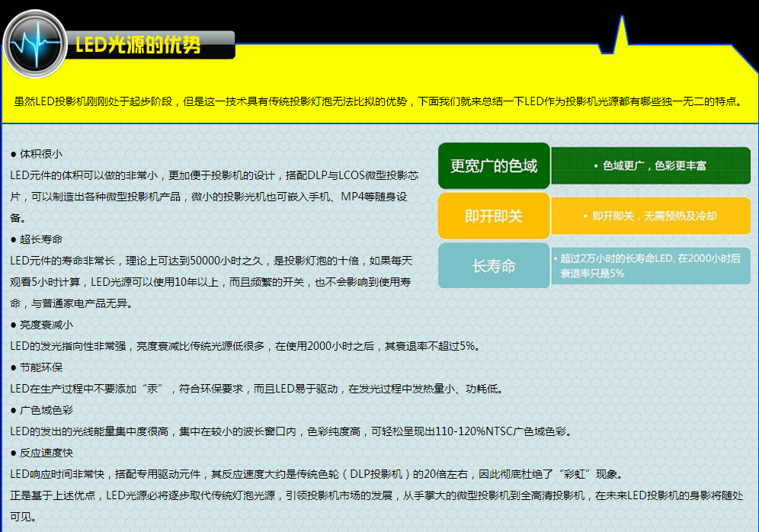Image resolution: width=759 pixels, height=532 pixels.
Task: Click the bullet dot before 节能环保
Action: tap(14, 367)
